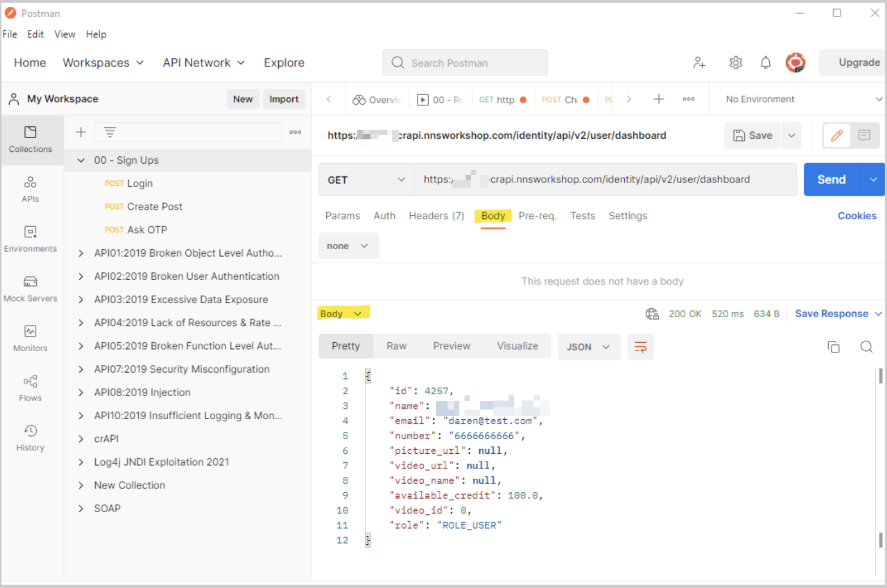Click the Send button
Viewport: 887px width, 588px height.
831,180
